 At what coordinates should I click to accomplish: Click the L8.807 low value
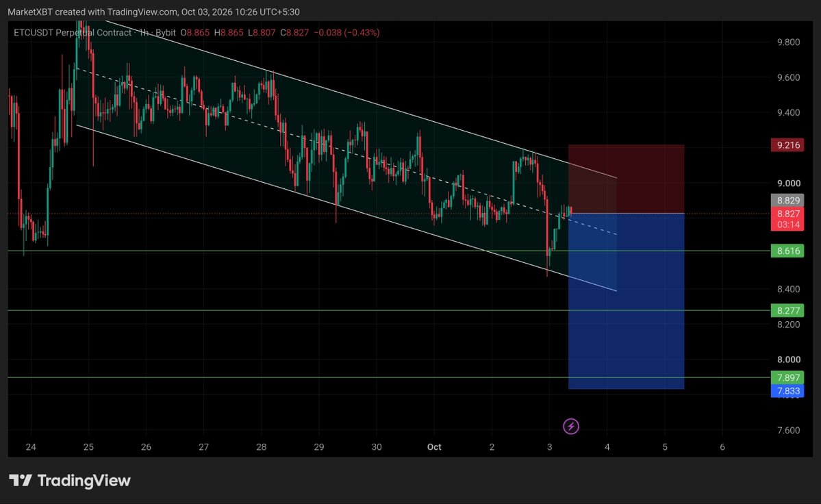pyautogui.click(x=262, y=32)
